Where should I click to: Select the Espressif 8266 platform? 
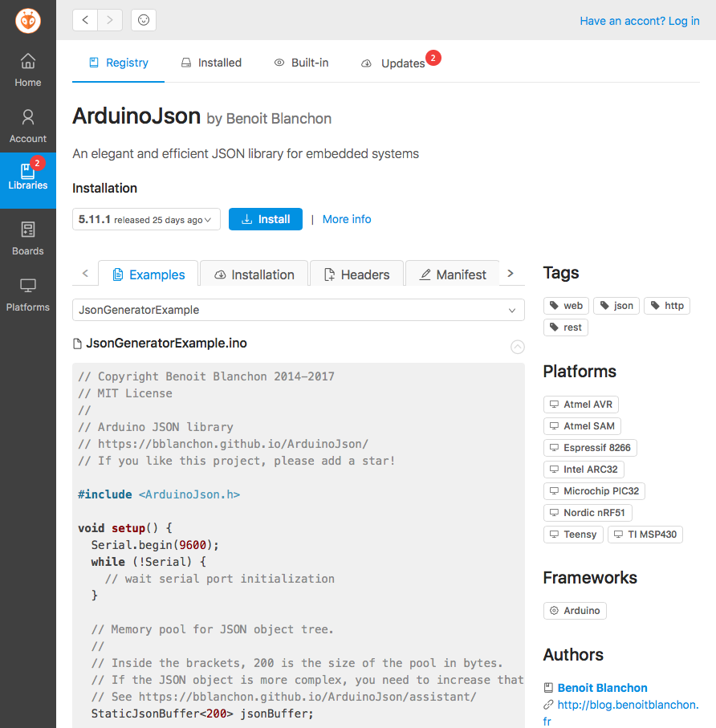tap(590, 448)
